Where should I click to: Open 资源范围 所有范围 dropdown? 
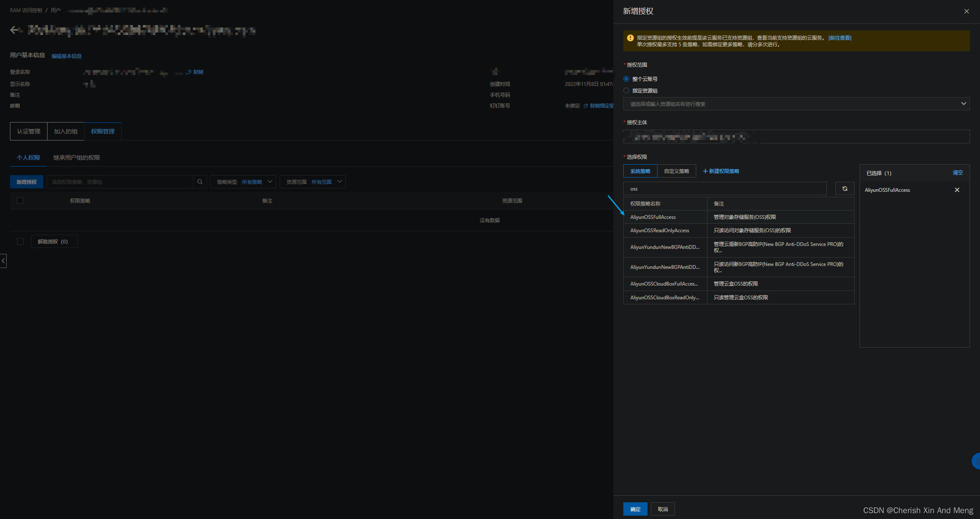click(x=312, y=182)
